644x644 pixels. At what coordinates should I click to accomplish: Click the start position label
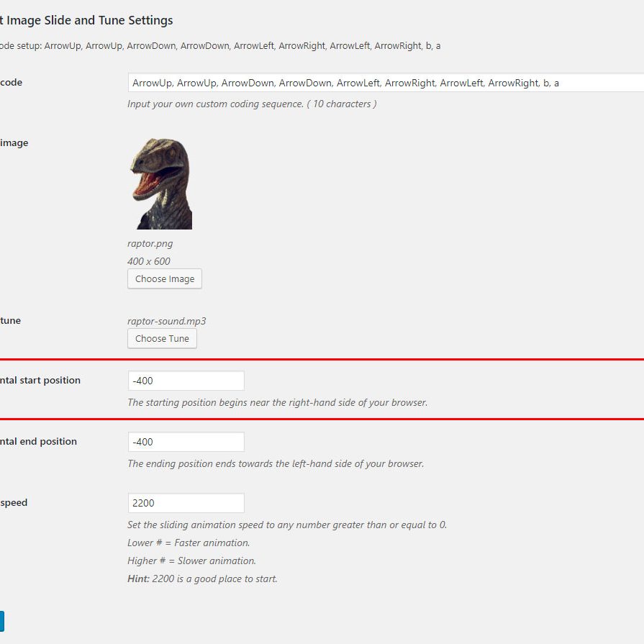pos(40,381)
